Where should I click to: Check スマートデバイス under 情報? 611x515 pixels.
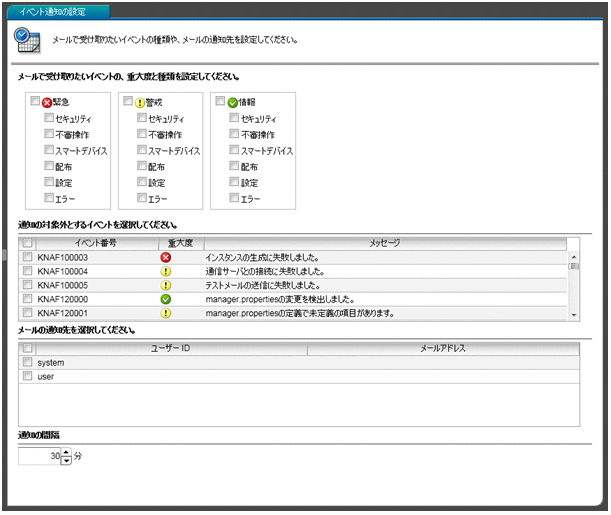tap(234, 150)
